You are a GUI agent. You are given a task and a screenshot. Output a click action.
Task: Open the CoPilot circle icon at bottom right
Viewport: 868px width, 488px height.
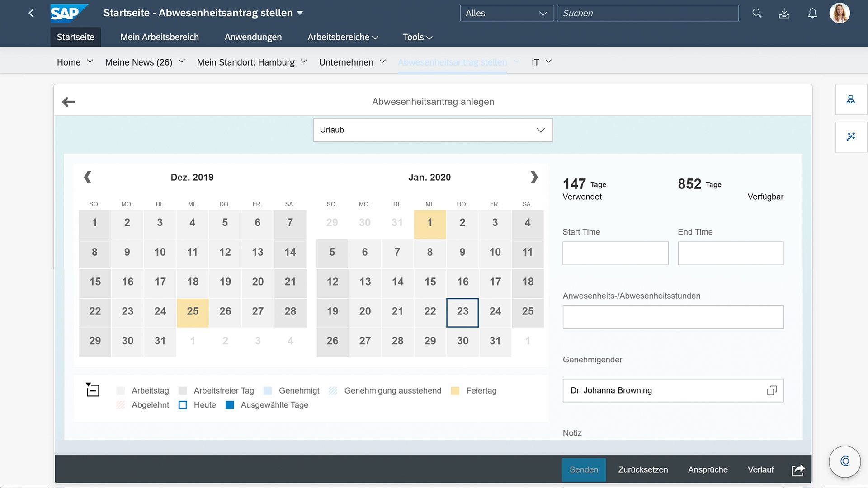pyautogui.click(x=844, y=461)
